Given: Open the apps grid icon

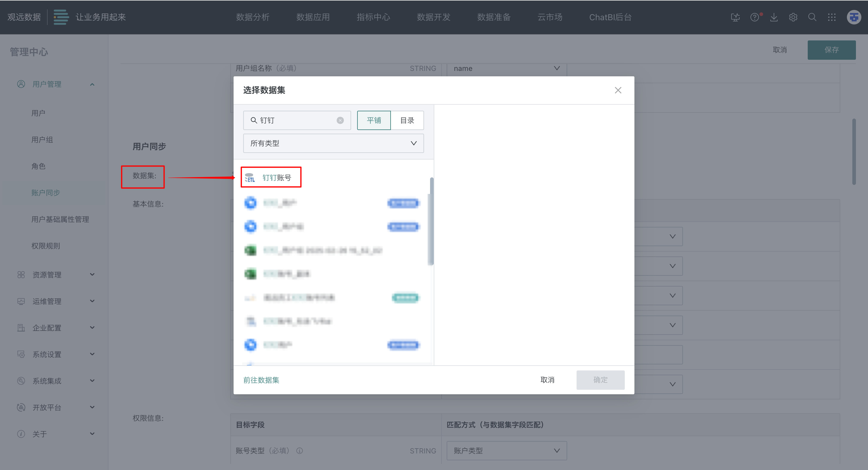Looking at the screenshot, I should tap(832, 17).
